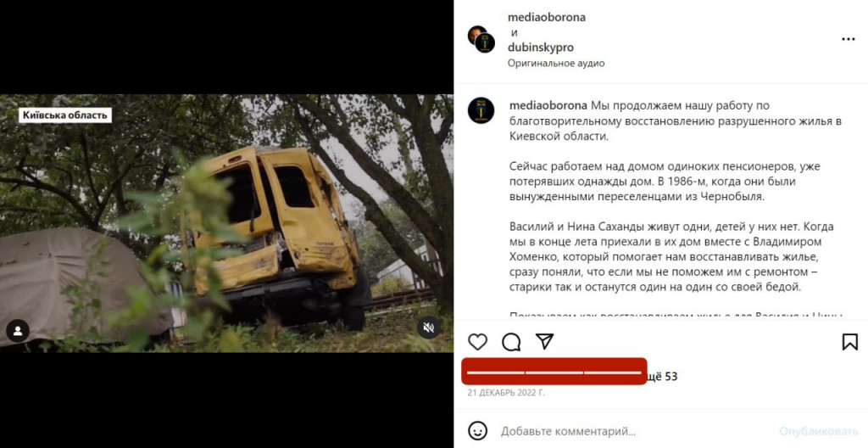868x448 pixels.
Task: Open mediaoborona profile in header
Action: 547,17
